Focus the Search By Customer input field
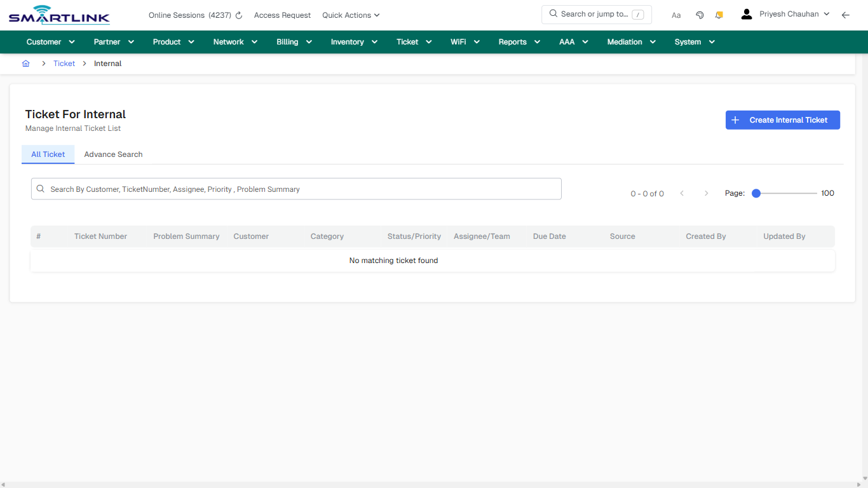868x488 pixels. coord(296,189)
